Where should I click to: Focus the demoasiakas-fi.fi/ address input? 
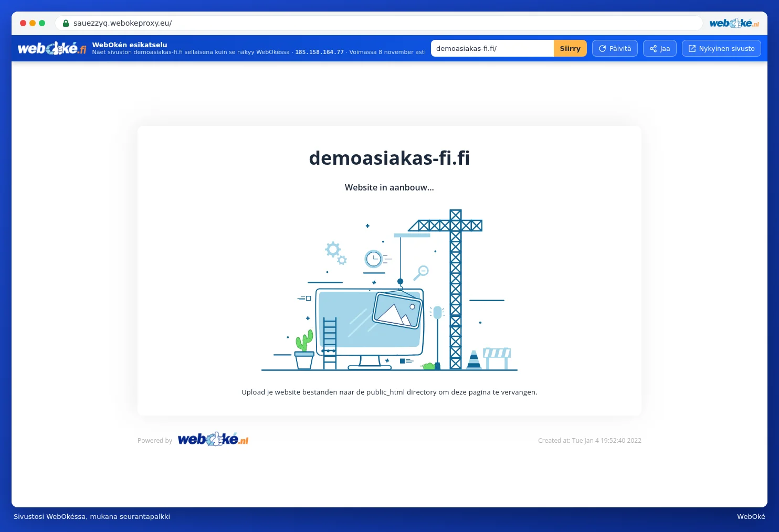pyautogui.click(x=492, y=48)
